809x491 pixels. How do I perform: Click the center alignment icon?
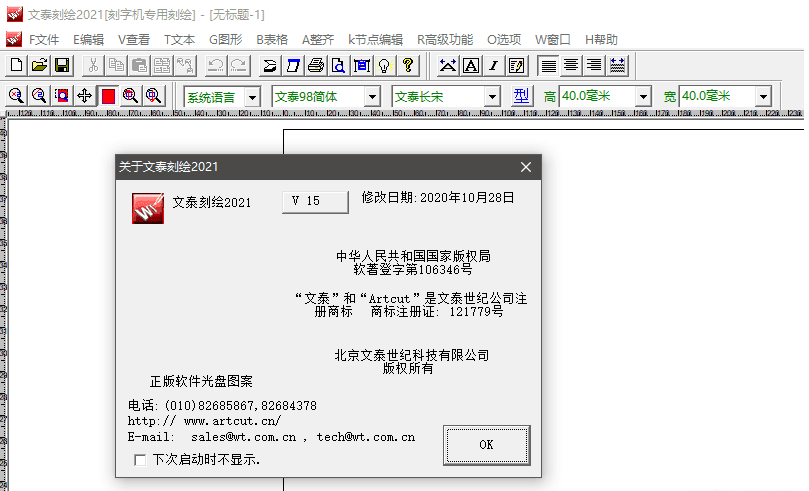click(x=571, y=66)
